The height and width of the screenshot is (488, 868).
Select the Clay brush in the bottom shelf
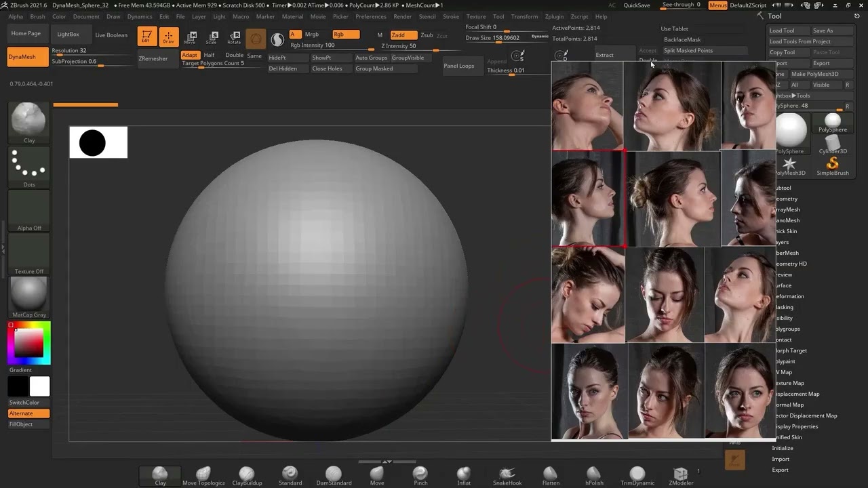point(160,476)
